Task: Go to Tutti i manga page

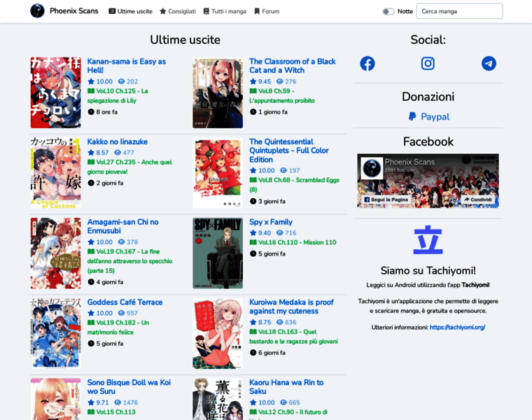Action: (224, 11)
